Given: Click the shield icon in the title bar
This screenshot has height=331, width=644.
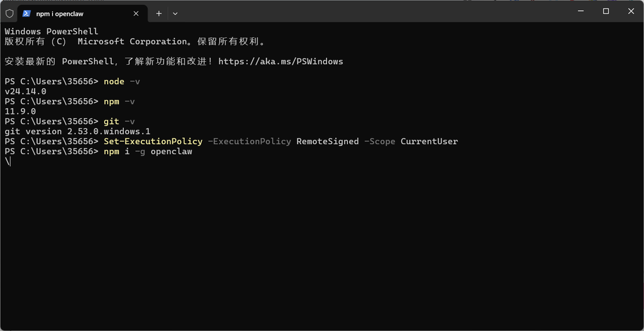Looking at the screenshot, I should coord(9,13).
